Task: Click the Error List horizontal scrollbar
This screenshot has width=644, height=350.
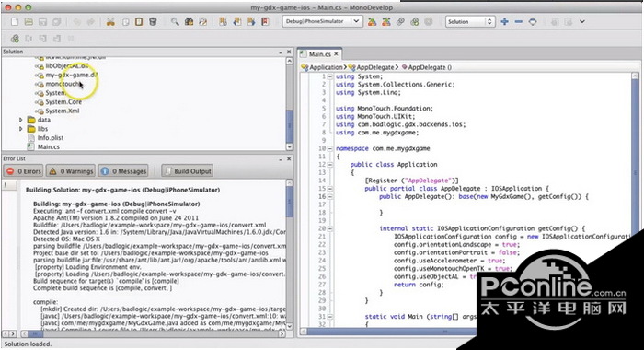Action: tap(152, 334)
